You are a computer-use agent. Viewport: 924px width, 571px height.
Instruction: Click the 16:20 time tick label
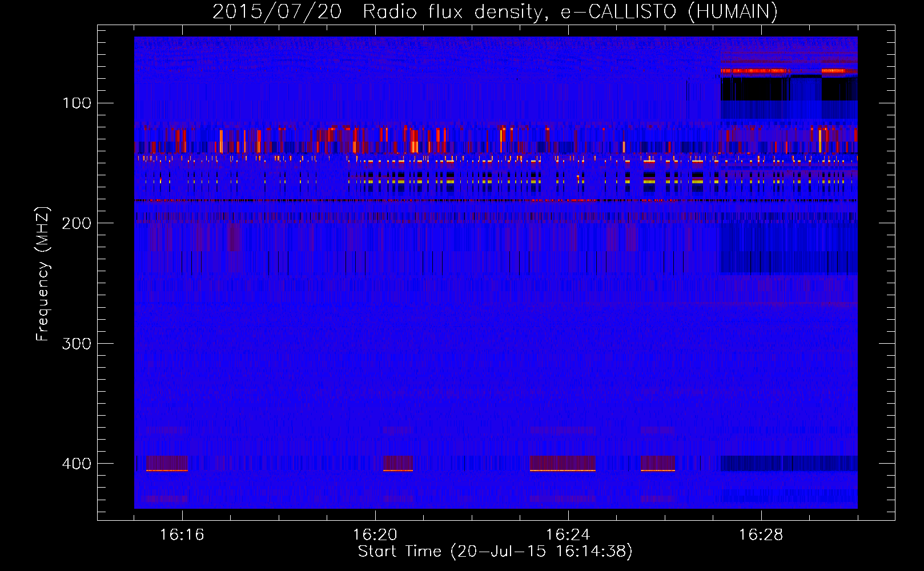pyautogui.click(x=375, y=534)
